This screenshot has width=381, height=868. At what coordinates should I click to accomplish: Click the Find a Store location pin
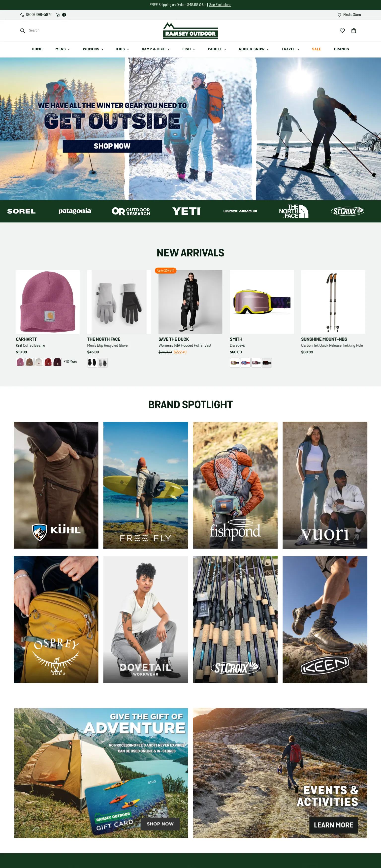(340, 15)
